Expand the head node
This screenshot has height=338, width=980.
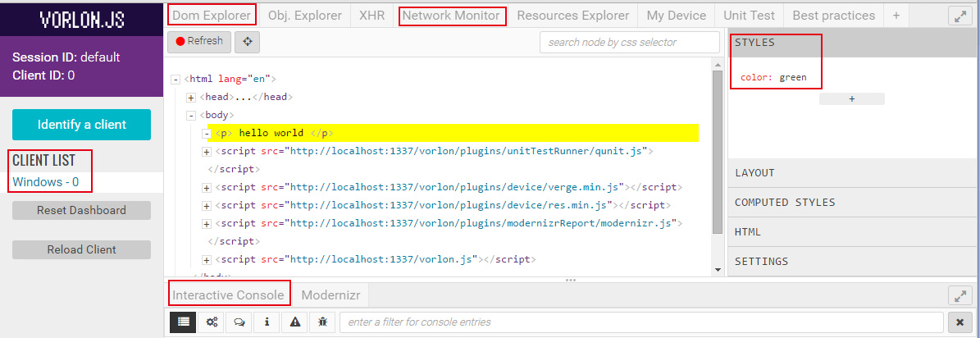[191, 98]
